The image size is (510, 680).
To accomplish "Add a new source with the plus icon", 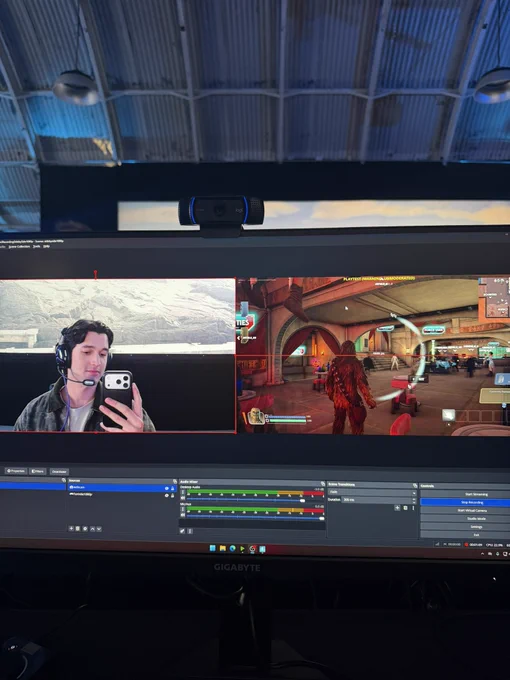I will pos(71,528).
